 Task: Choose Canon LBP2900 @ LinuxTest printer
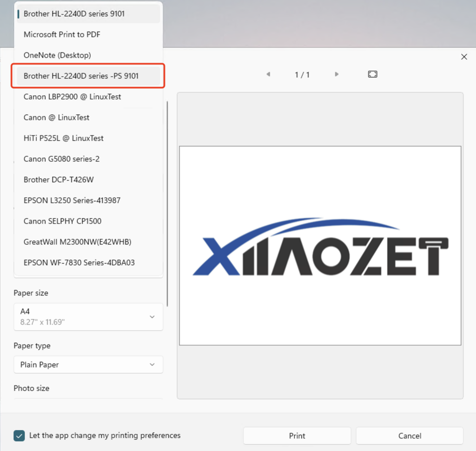click(88, 97)
